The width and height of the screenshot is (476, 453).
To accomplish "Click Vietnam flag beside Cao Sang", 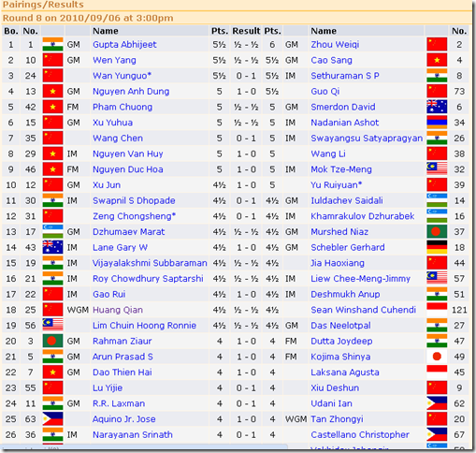I will tap(437, 60).
